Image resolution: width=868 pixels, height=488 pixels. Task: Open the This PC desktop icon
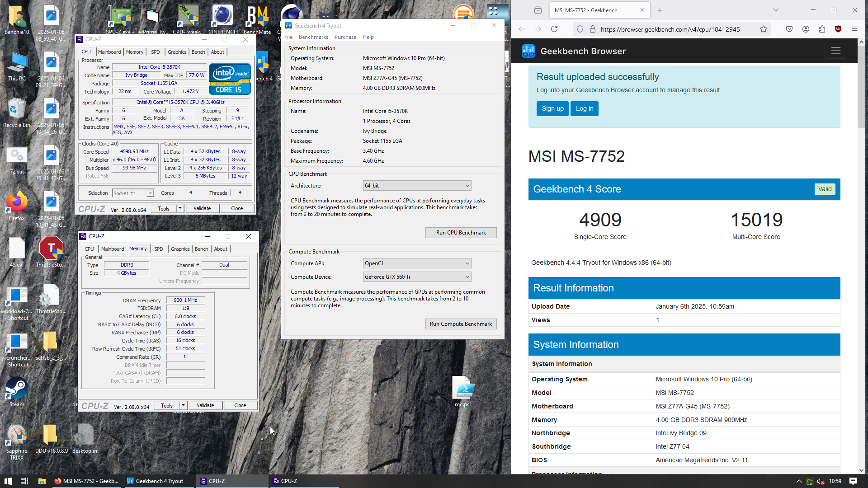point(17,66)
